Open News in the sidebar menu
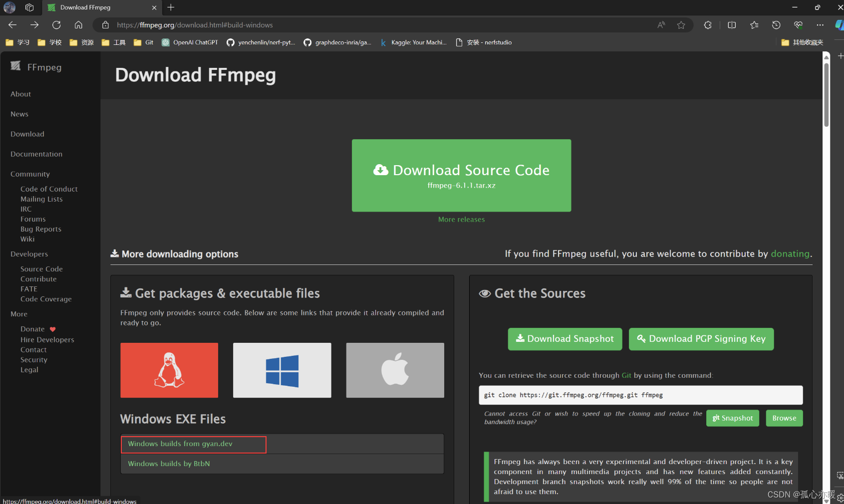The width and height of the screenshot is (844, 504). [19, 114]
